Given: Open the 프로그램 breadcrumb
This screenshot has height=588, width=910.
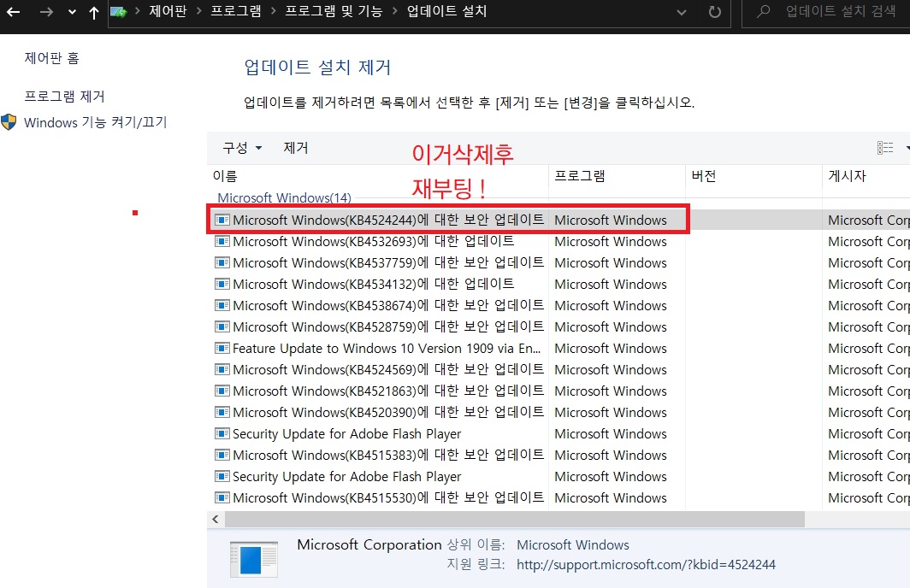Looking at the screenshot, I should 236,12.
